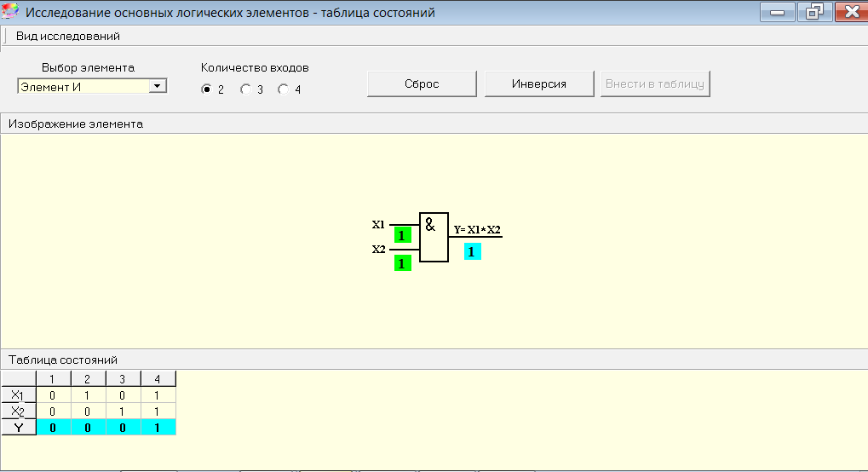This screenshot has height=472, width=868.
Task: Select 4 inputs radio button
Action: coord(283,89)
